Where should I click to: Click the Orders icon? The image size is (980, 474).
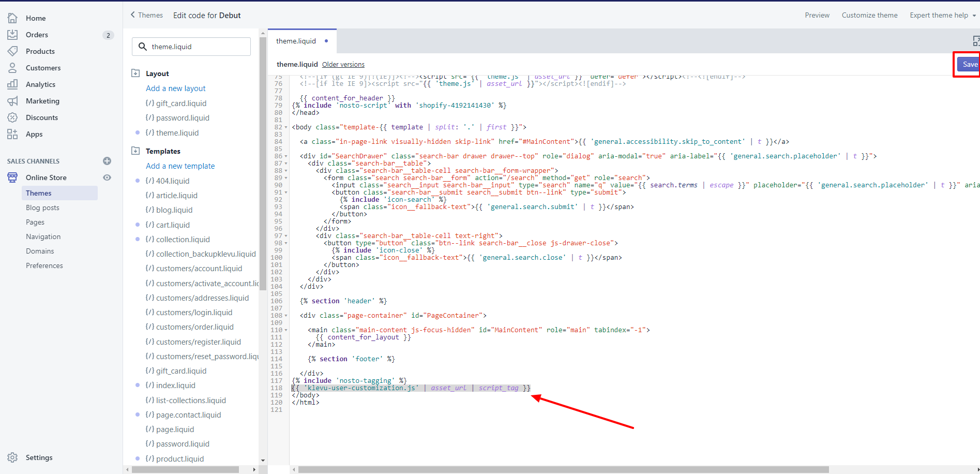[12, 35]
